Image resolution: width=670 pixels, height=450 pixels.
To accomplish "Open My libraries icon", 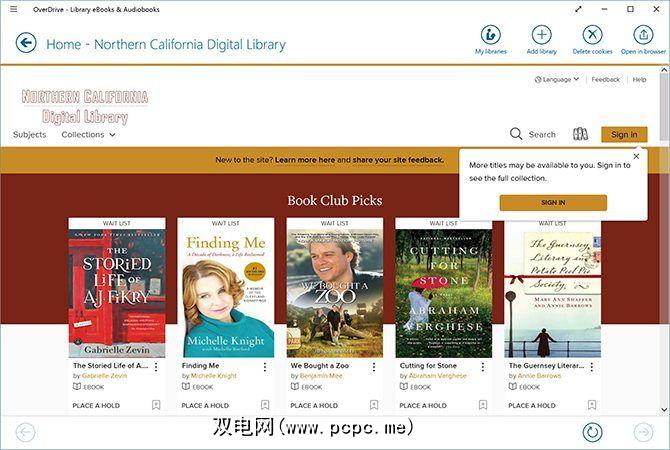I will tap(490, 35).
